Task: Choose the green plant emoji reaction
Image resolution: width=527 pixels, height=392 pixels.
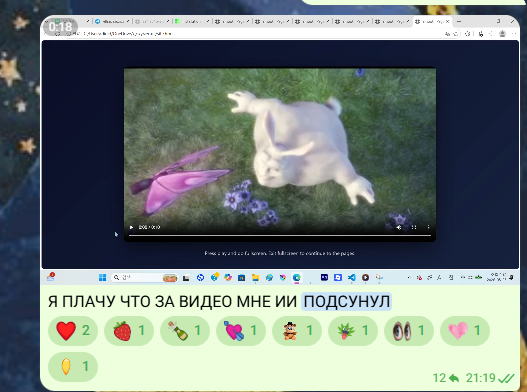Action: tap(353, 331)
